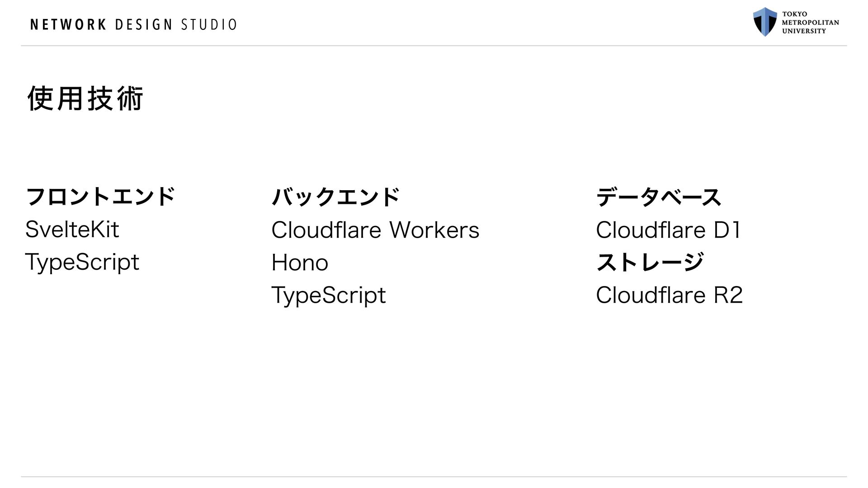868x488 pixels.
Task: Click the TOKYO METROPOLITAN UNIVERSITY wordmark
Action: tap(811, 23)
